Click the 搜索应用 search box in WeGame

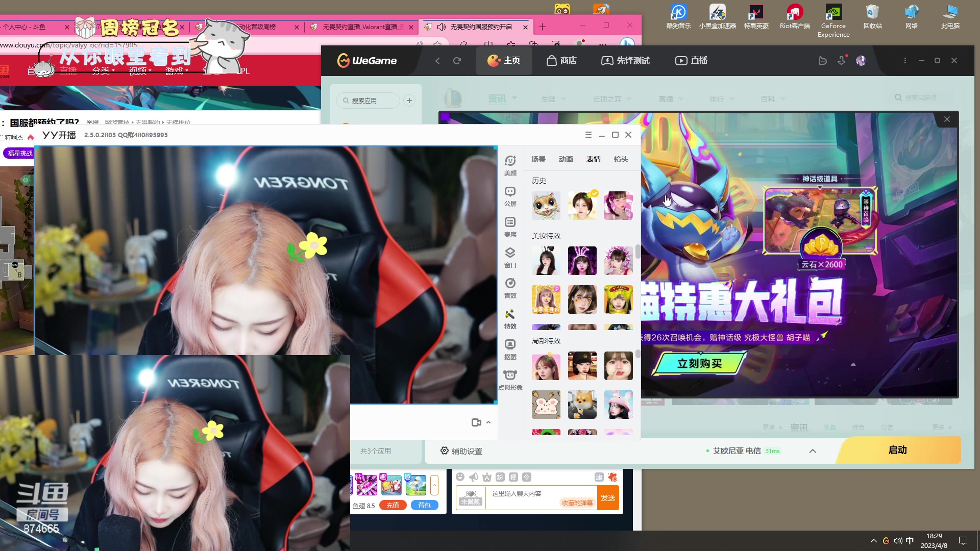pos(367,101)
